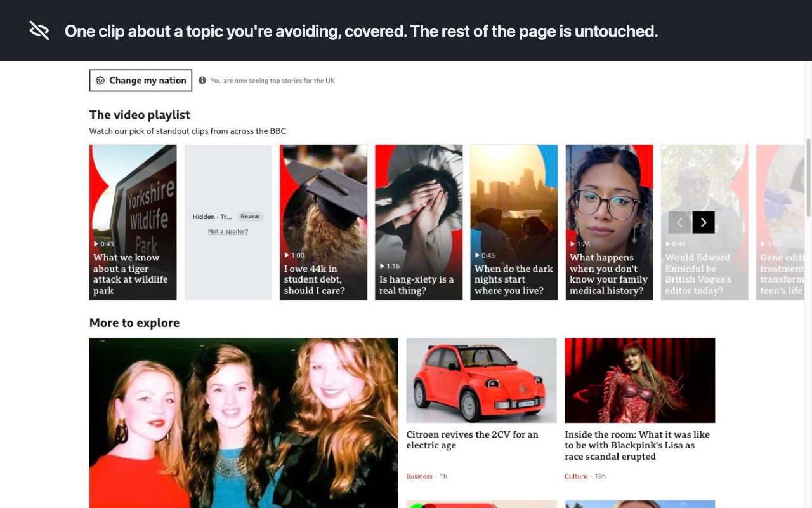Click the hidden clip 'Hidden · Tr...' label
This screenshot has width=812, height=508.
click(213, 217)
